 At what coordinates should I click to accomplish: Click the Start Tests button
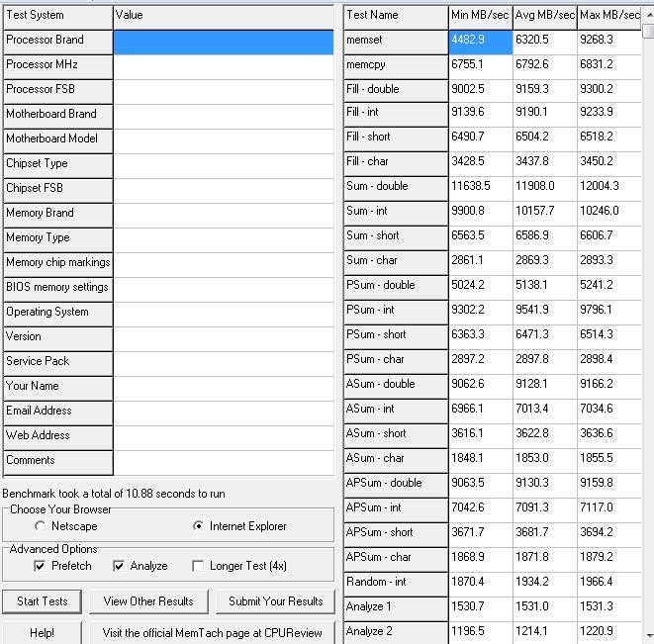(x=43, y=601)
